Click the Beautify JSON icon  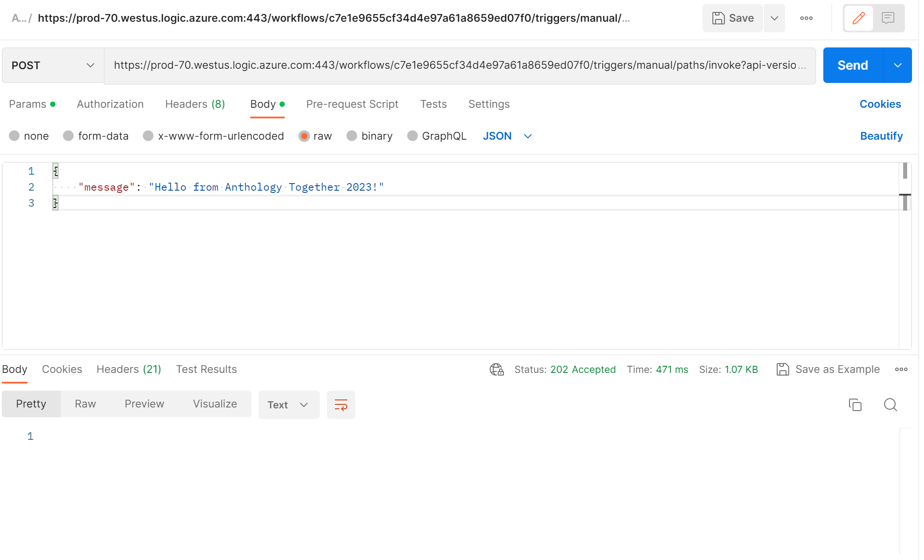[x=881, y=135]
